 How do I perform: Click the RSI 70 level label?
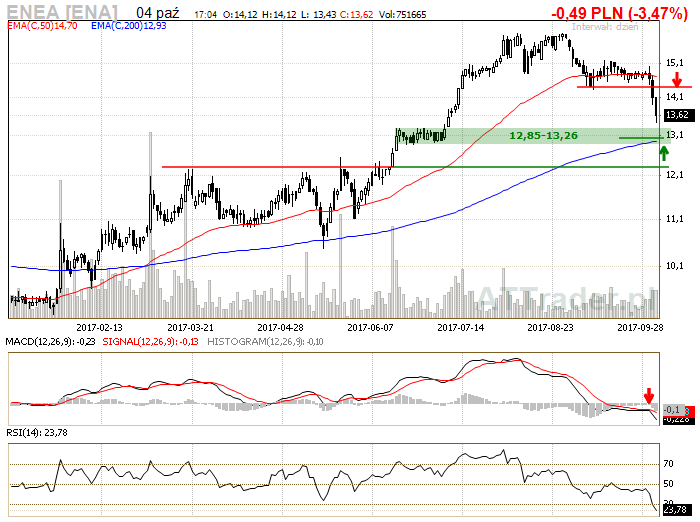click(x=668, y=464)
